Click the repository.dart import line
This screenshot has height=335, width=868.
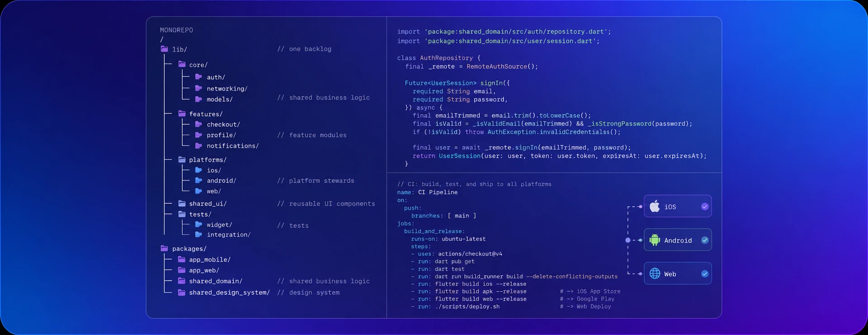click(x=504, y=32)
